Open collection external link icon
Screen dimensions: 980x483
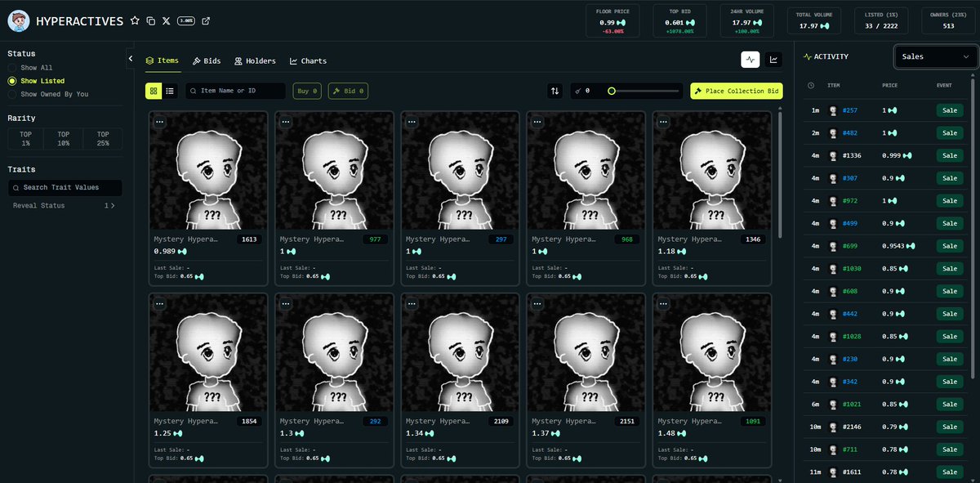click(206, 20)
